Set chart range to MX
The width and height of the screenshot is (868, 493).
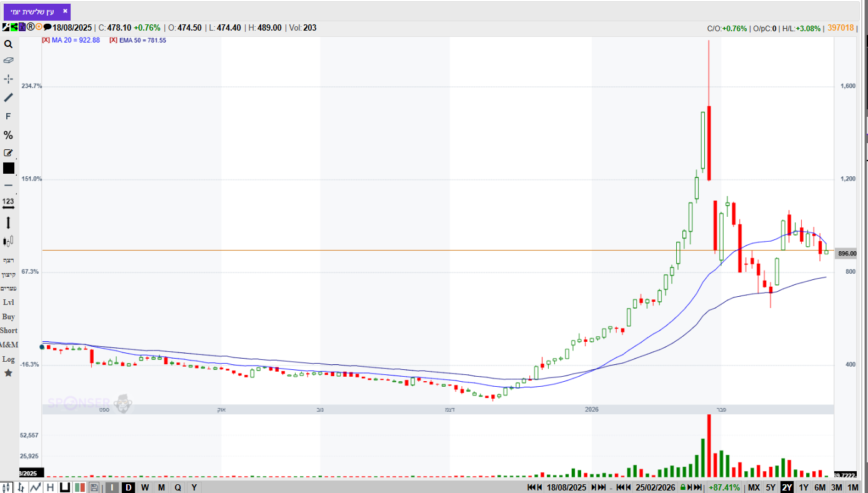754,487
